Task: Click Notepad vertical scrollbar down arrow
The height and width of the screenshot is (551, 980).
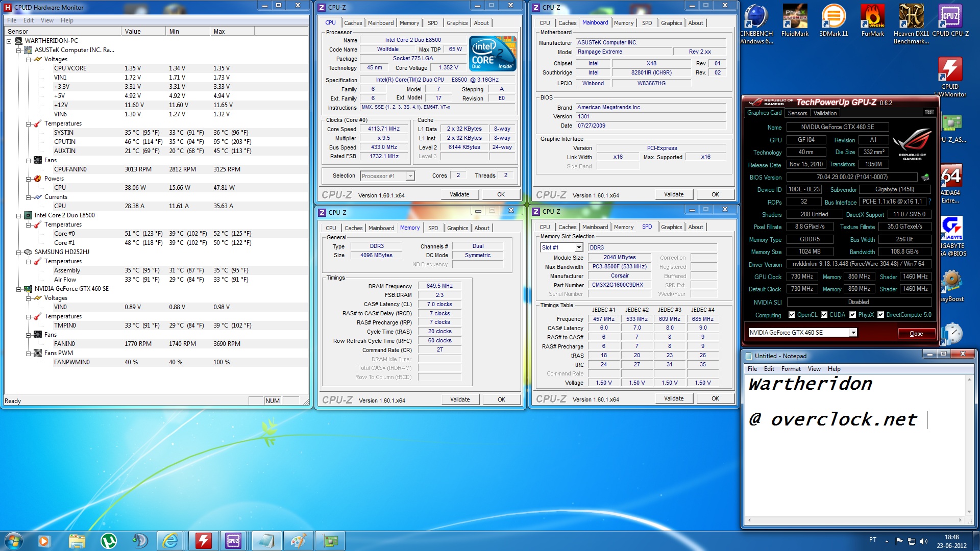Action: (x=969, y=511)
